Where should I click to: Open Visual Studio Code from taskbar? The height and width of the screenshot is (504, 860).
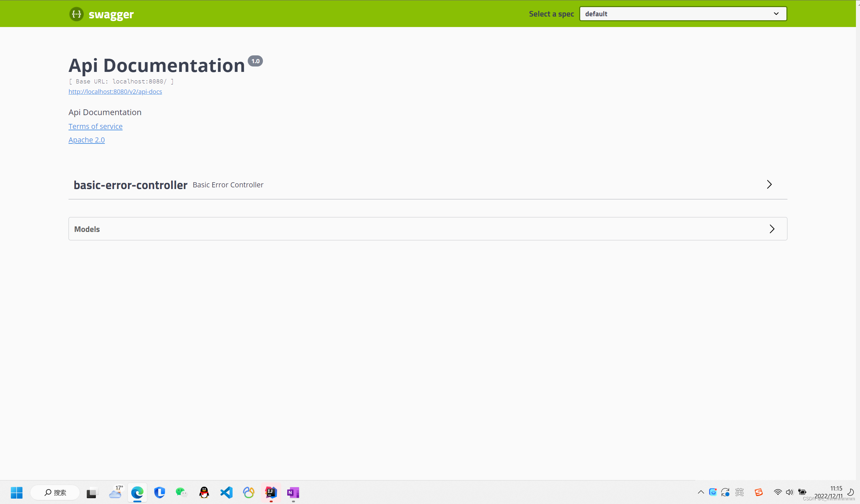(x=226, y=493)
